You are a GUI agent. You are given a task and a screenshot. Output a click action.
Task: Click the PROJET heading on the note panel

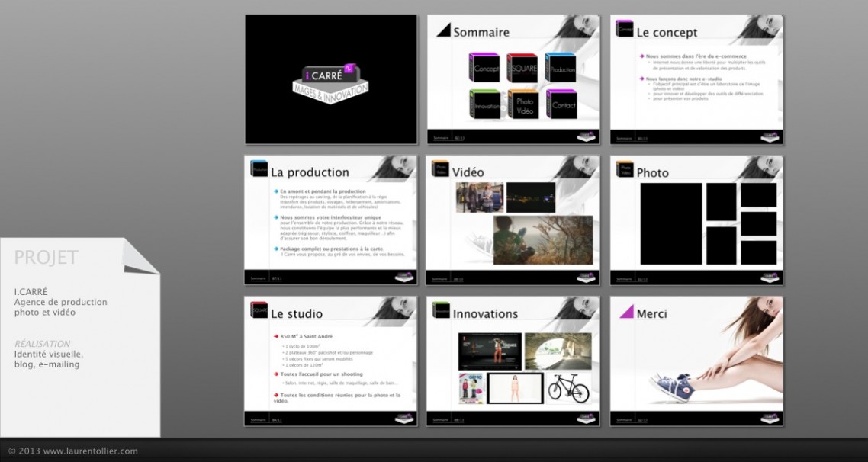tap(46, 258)
